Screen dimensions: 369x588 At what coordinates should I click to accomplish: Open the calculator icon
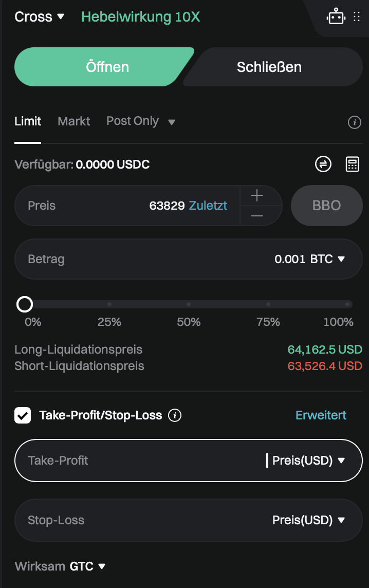(x=352, y=164)
